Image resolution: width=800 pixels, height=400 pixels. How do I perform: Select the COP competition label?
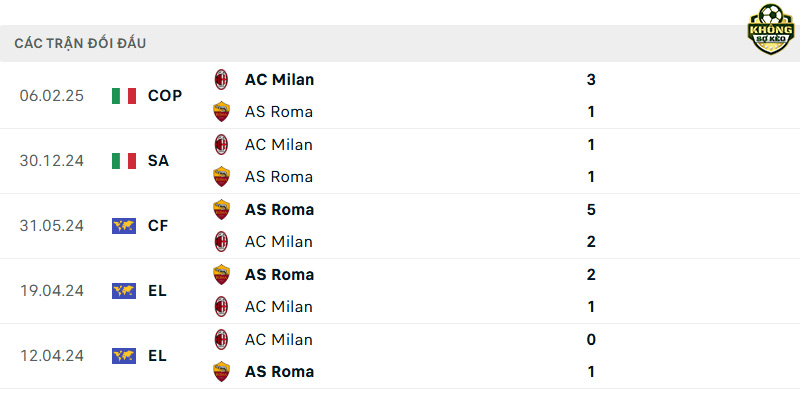coord(165,96)
